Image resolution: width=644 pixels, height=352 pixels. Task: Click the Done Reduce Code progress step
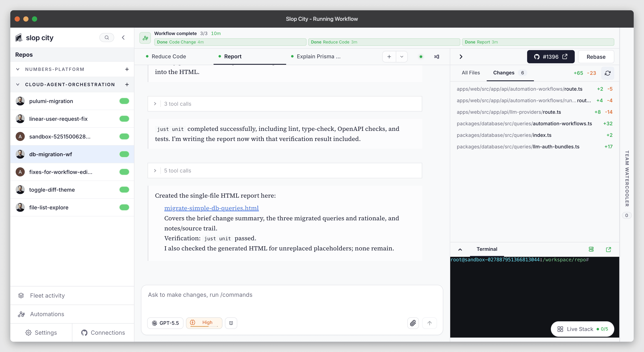384,42
